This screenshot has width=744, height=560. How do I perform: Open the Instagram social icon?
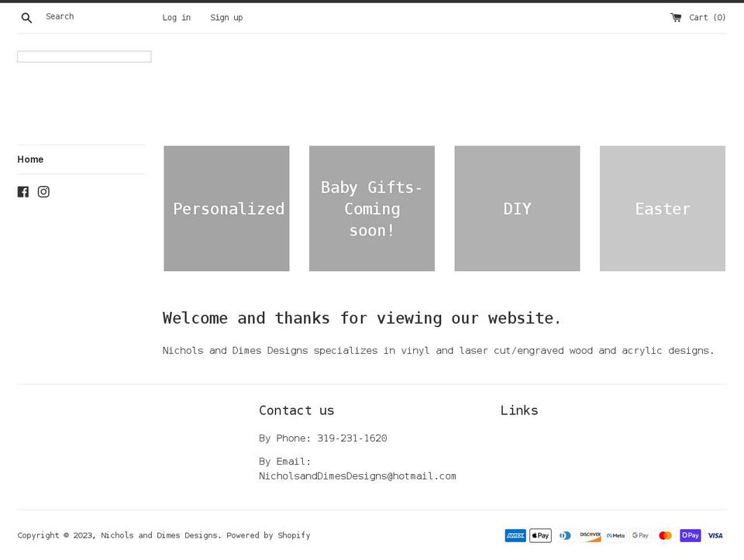[x=43, y=191]
